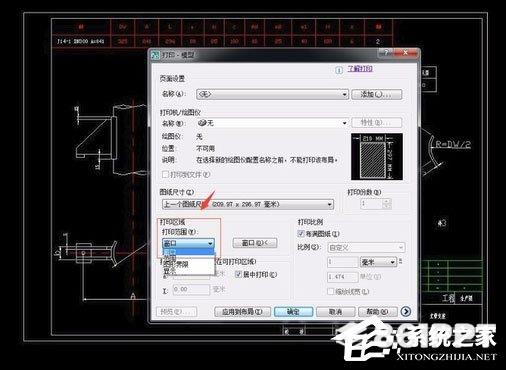Enable 打印到文件 plot to file checkbox
The image size is (506, 370).
[x=165, y=174]
